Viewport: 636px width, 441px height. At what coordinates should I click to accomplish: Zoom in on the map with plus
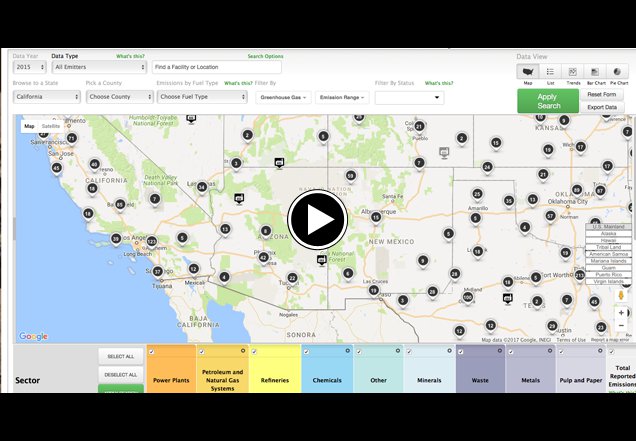(x=621, y=313)
